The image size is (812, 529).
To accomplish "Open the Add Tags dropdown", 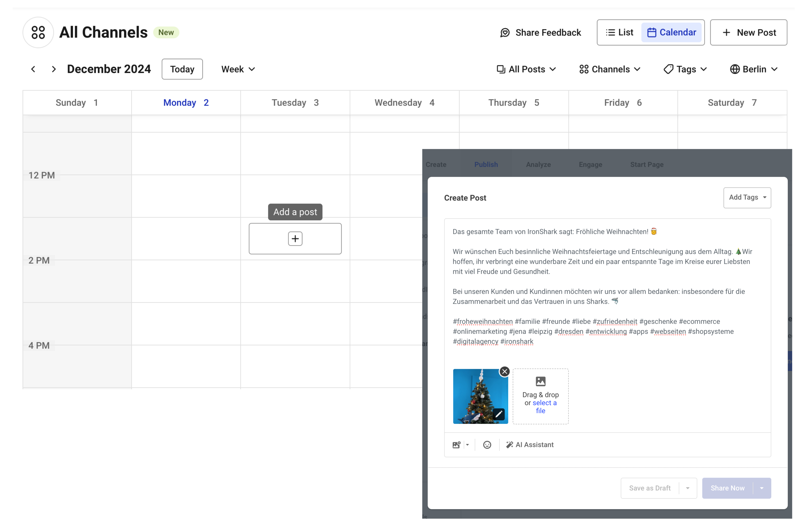I will click(747, 197).
